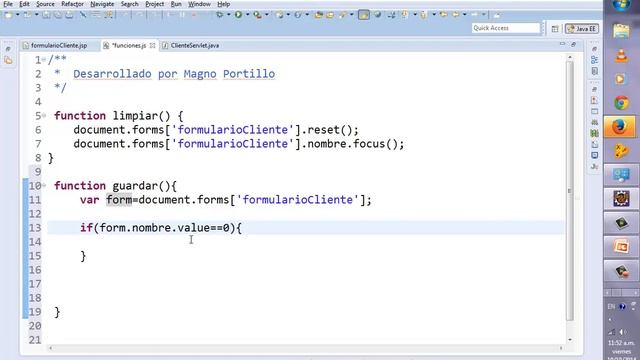640x360 pixels.
Task: Open the File menu
Action: [x=8, y=4]
